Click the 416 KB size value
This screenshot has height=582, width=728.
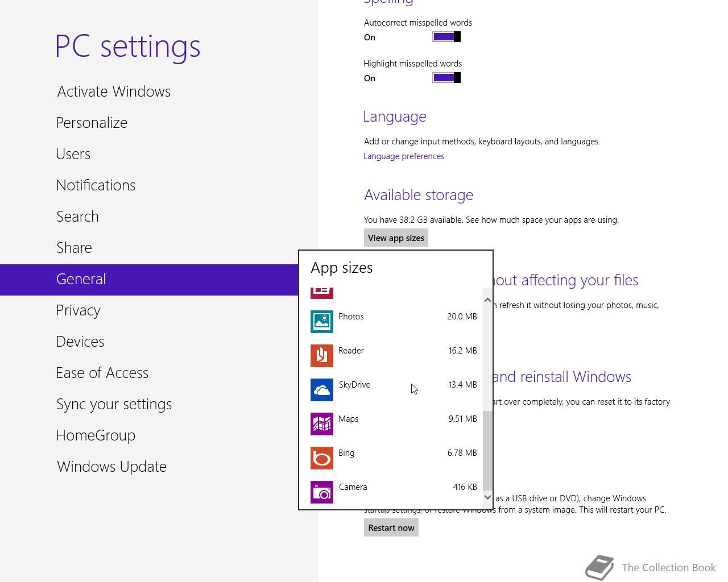click(x=465, y=487)
